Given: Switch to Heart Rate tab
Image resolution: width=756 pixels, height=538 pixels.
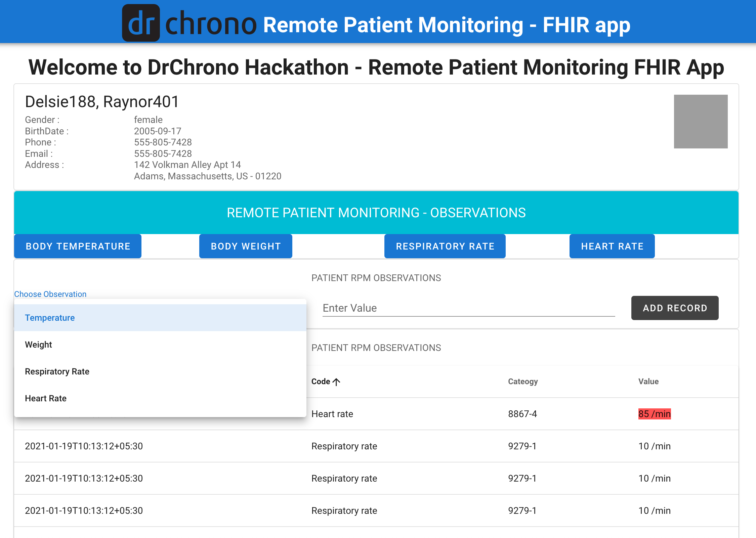Looking at the screenshot, I should 612,246.
